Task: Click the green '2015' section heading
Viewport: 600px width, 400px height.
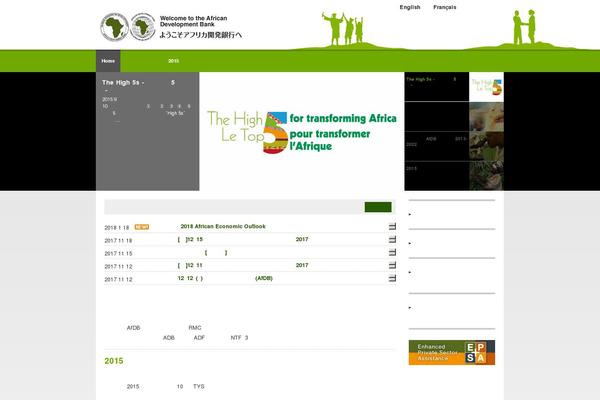Action: (x=114, y=361)
